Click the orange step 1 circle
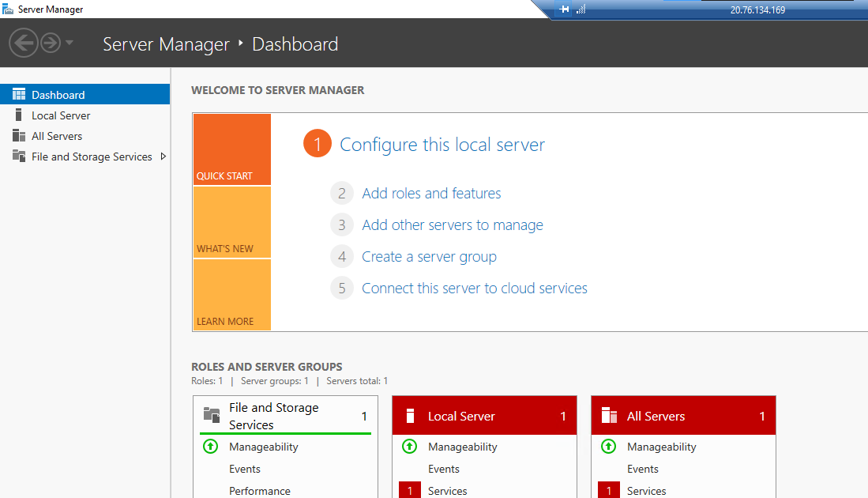868x498 pixels. [x=318, y=144]
